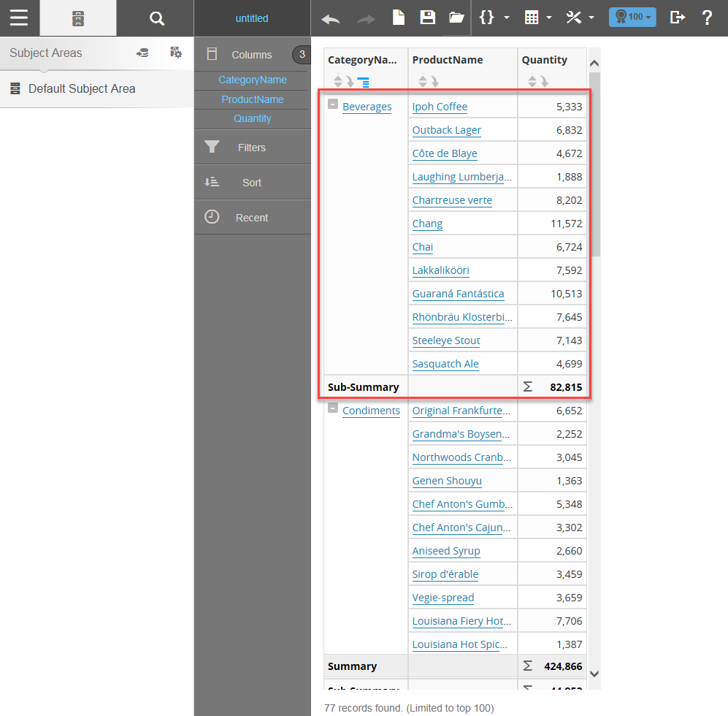728x716 pixels.
Task: Open help question mark icon
Action: pyautogui.click(x=707, y=18)
